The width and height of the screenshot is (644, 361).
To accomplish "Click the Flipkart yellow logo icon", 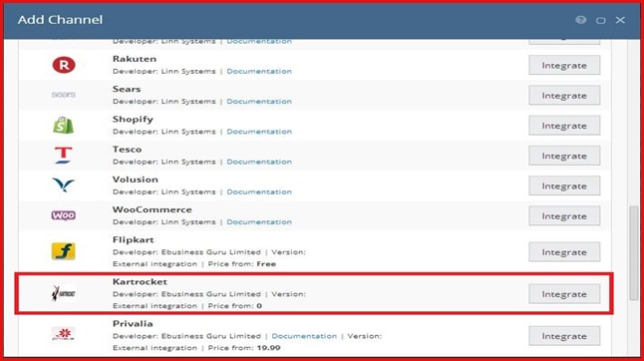I will pyautogui.click(x=63, y=251).
